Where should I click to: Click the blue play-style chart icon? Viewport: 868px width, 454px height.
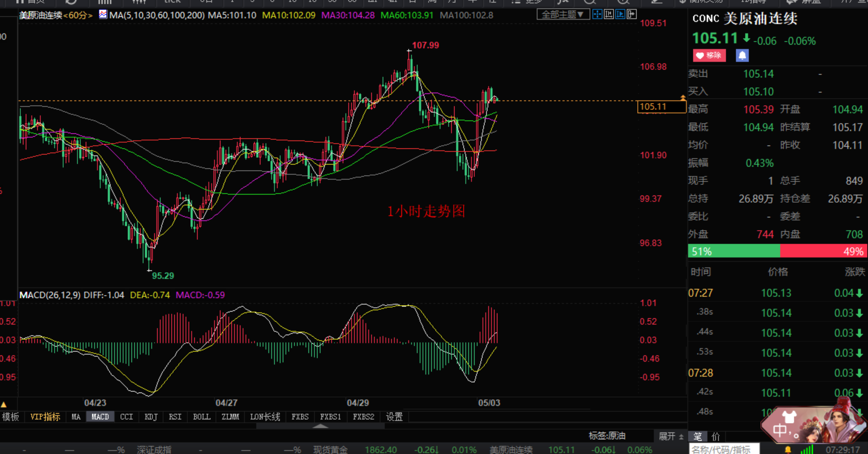[x=620, y=14]
